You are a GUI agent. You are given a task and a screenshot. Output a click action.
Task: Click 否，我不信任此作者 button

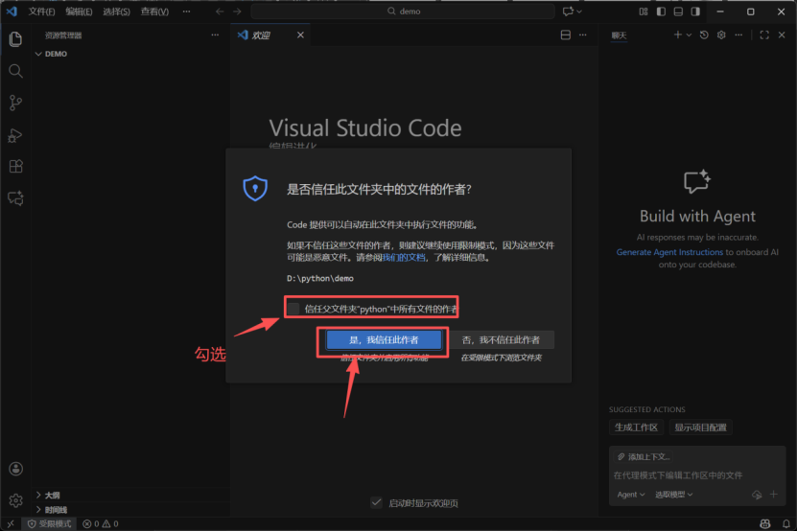pos(501,340)
